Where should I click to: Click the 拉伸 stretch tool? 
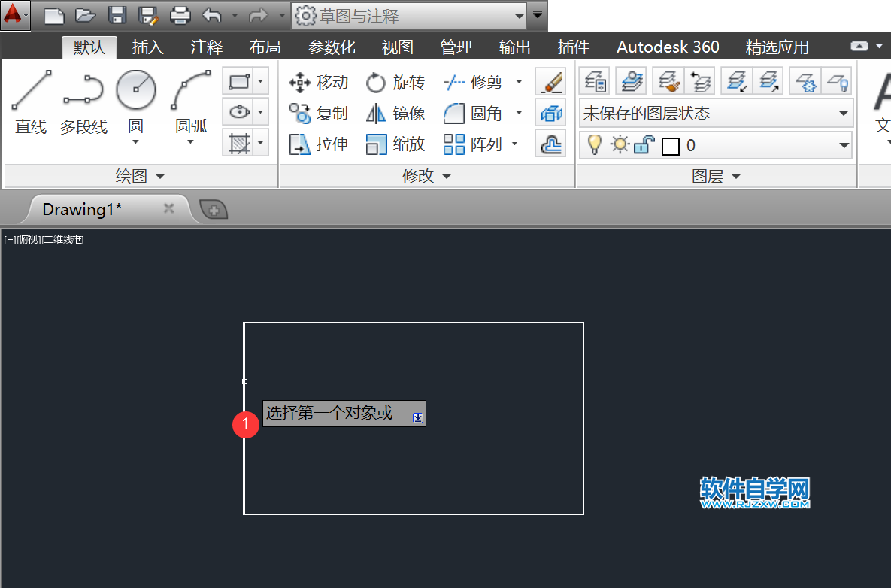[x=319, y=144]
